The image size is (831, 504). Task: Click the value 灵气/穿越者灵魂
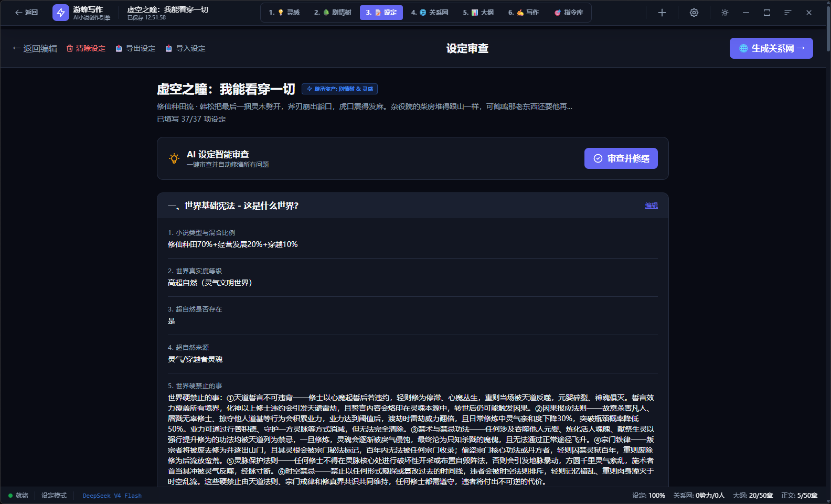(x=195, y=359)
